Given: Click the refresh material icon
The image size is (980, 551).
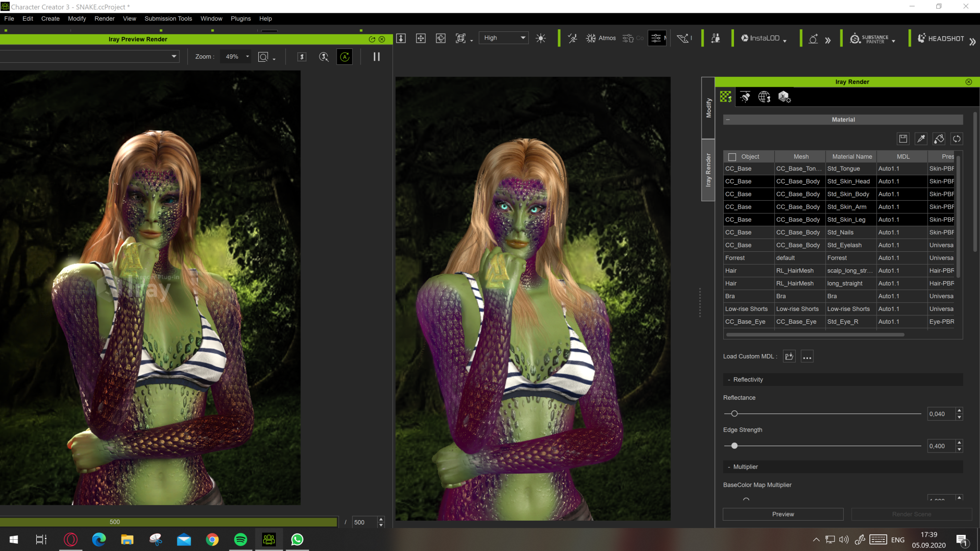Looking at the screenshot, I should (x=956, y=139).
